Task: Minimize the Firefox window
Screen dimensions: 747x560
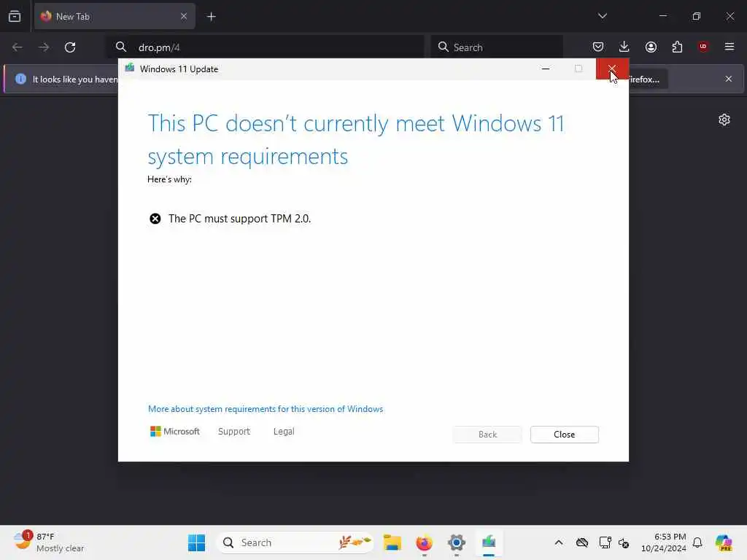Action: coord(662,16)
